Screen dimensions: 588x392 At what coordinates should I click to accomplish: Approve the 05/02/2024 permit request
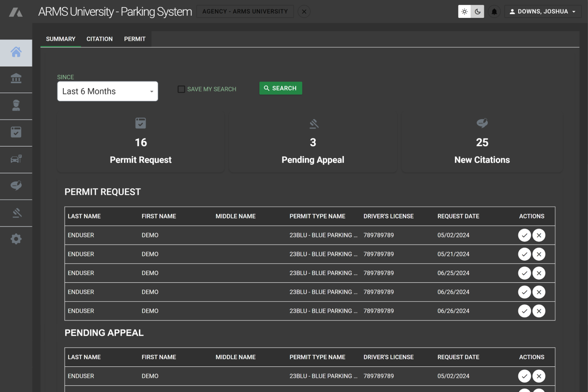525,235
